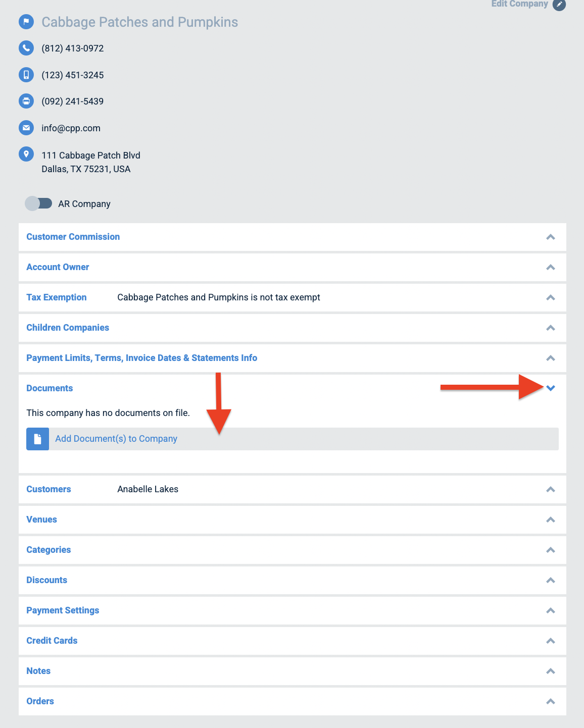Expand the Account Owner section chevron
Image resolution: width=584 pixels, height=728 pixels.
tap(551, 267)
